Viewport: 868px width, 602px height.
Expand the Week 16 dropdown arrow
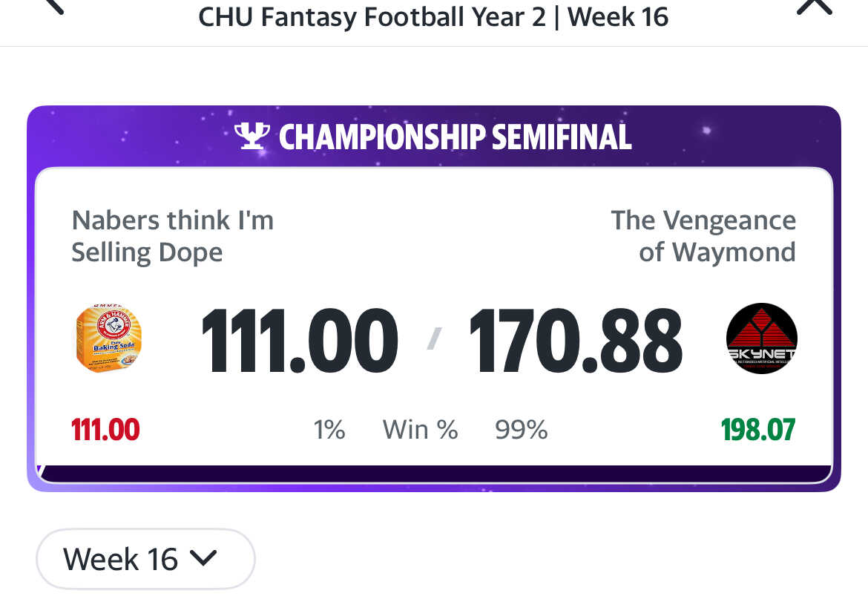[x=203, y=557]
